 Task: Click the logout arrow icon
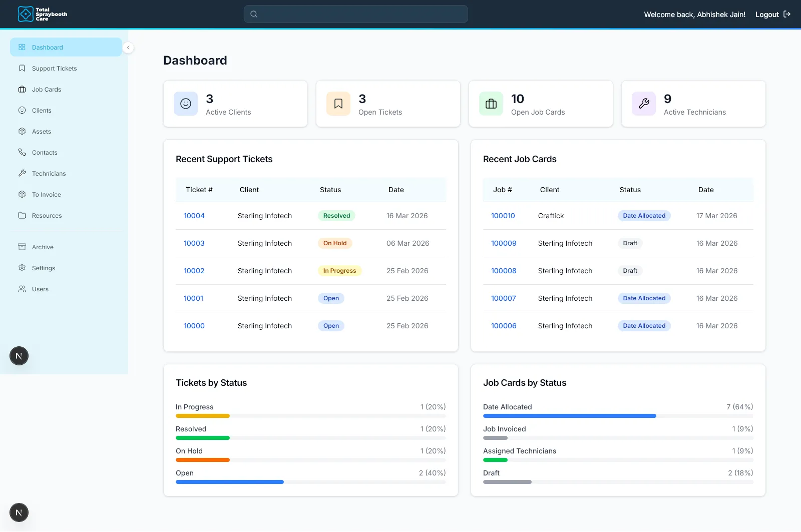[x=787, y=14]
